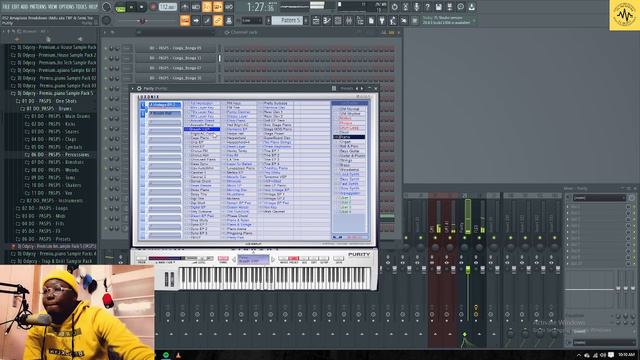Open the Playlist view icon
The width and height of the screenshot is (640, 360).
tap(316, 20)
